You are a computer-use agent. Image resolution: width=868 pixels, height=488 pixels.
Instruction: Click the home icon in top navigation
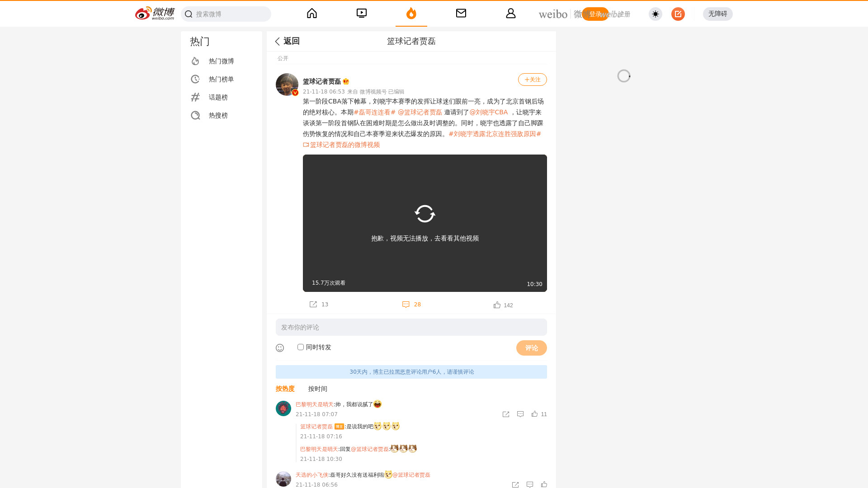click(x=312, y=13)
